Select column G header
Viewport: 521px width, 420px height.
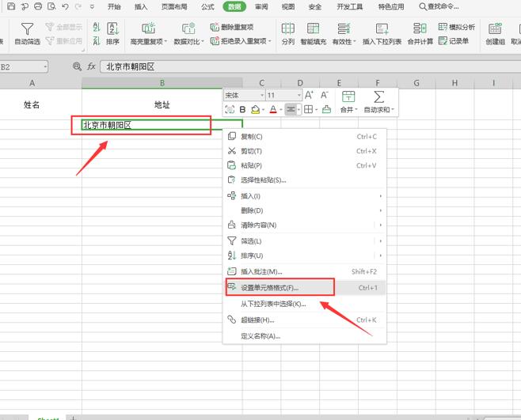click(416, 83)
